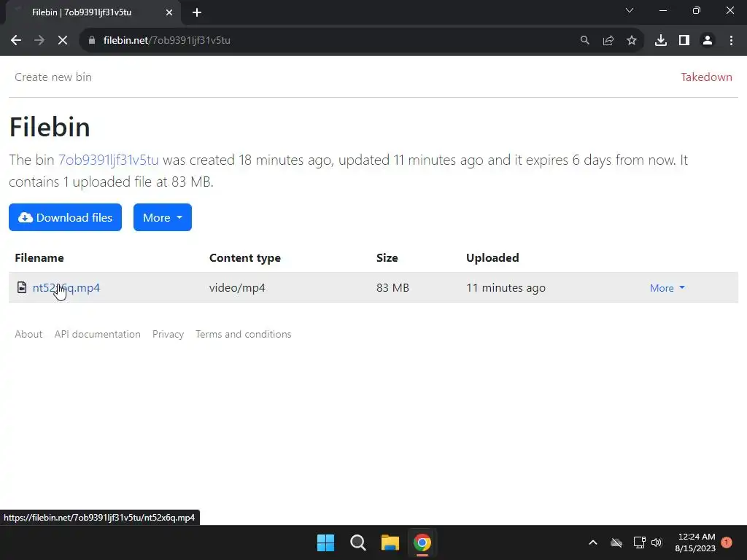Open the tab search chevron
The height and width of the screenshot is (560, 747).
[630, 10]
